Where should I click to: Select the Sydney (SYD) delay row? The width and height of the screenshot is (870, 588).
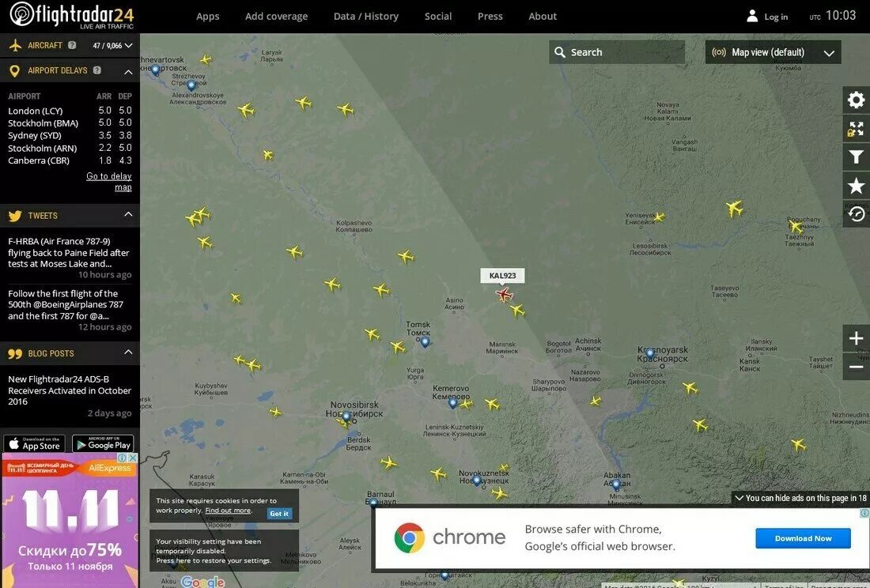pyautogui.click(x=70, y=135)
